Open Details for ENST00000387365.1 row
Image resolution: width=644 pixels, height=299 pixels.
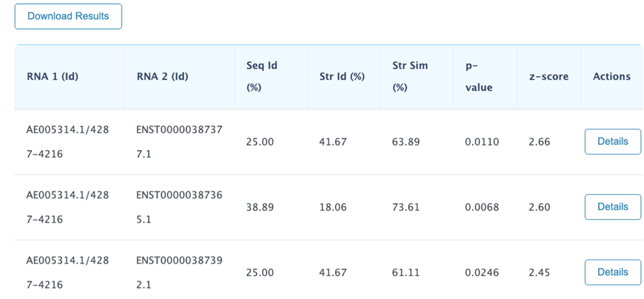click(x=613, y=207)
